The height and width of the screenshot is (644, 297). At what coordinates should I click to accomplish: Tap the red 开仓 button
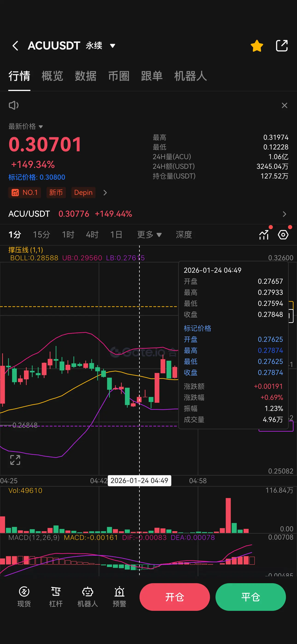coord(175,597)
